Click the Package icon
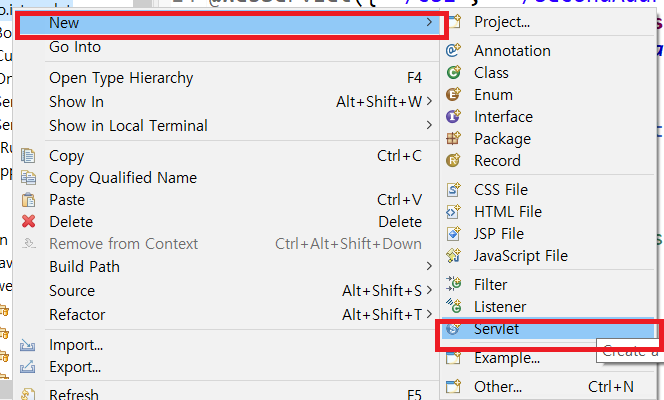 pyautogui.click(x=454, y=138)
